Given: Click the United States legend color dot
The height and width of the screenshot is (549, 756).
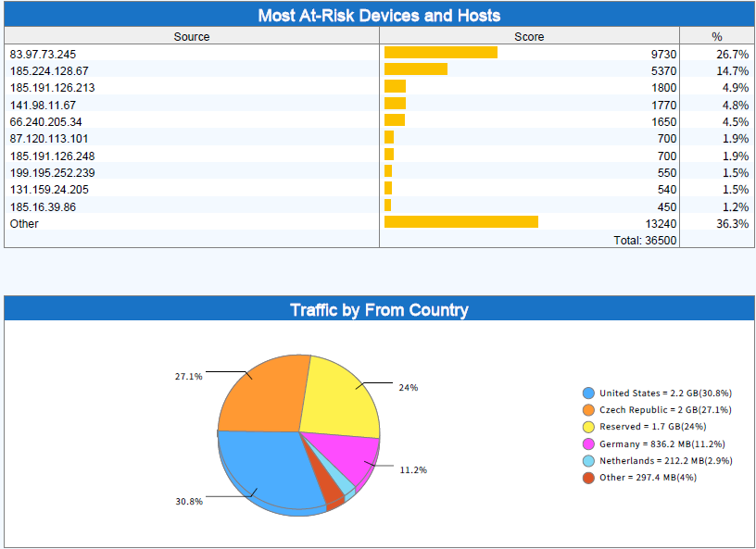Looking at the screenshot, I should click(588, 393).
